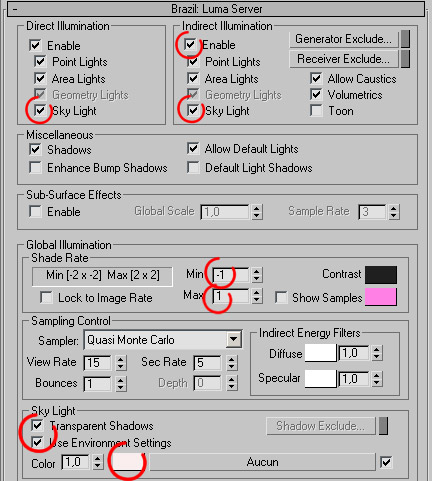Toggle Direct Illumination Sky Light checkbox

(40, 110)
